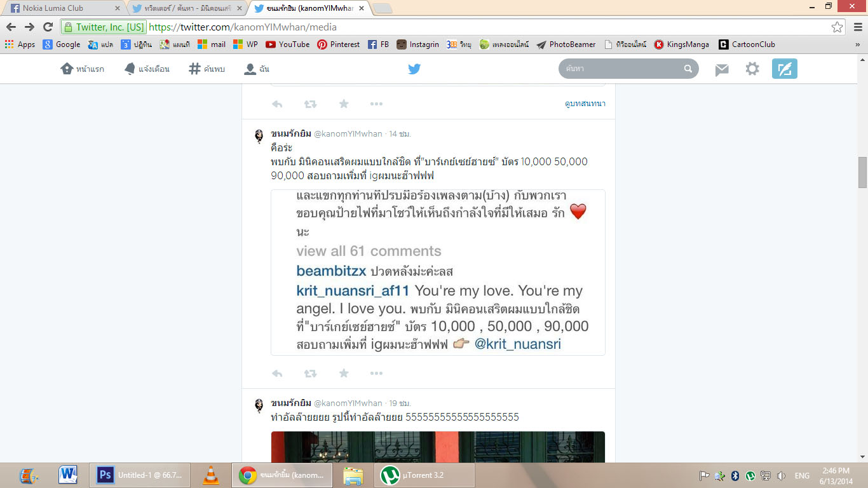868x488 pixels.
Task: Open Google bookmark
Action: (x=62, y=44)
